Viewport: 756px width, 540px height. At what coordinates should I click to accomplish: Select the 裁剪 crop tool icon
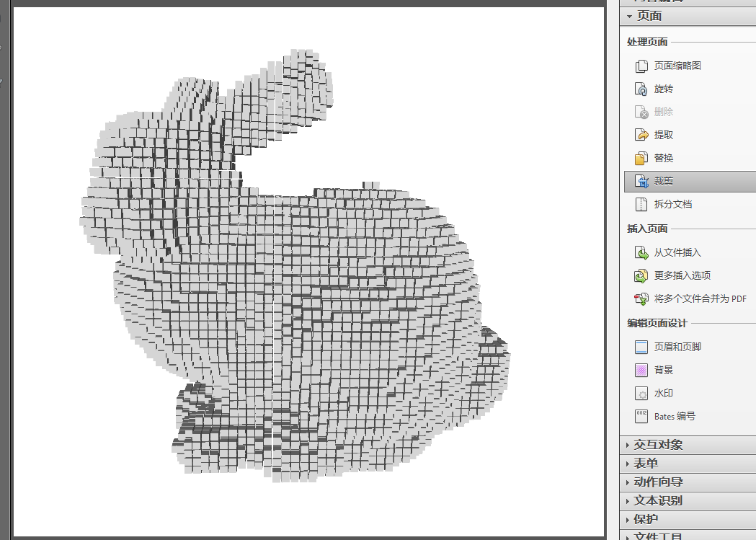[641, 181]
